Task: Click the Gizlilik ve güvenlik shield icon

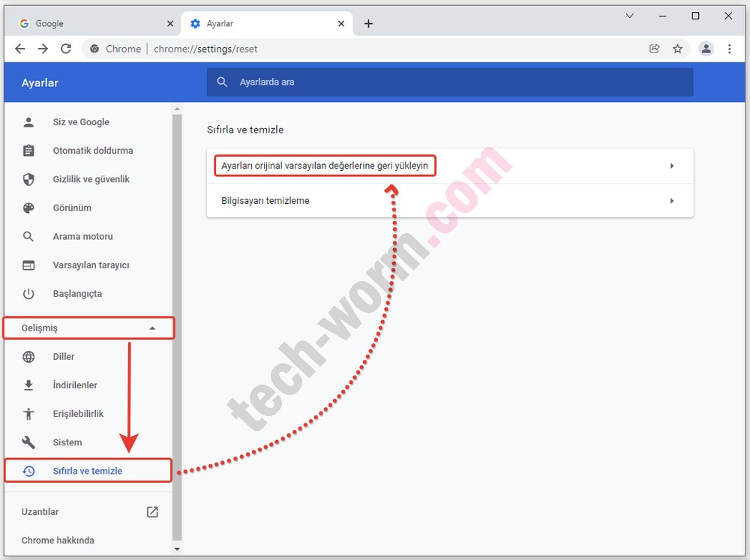Action: pyautogui.click(x=28, y=179)
